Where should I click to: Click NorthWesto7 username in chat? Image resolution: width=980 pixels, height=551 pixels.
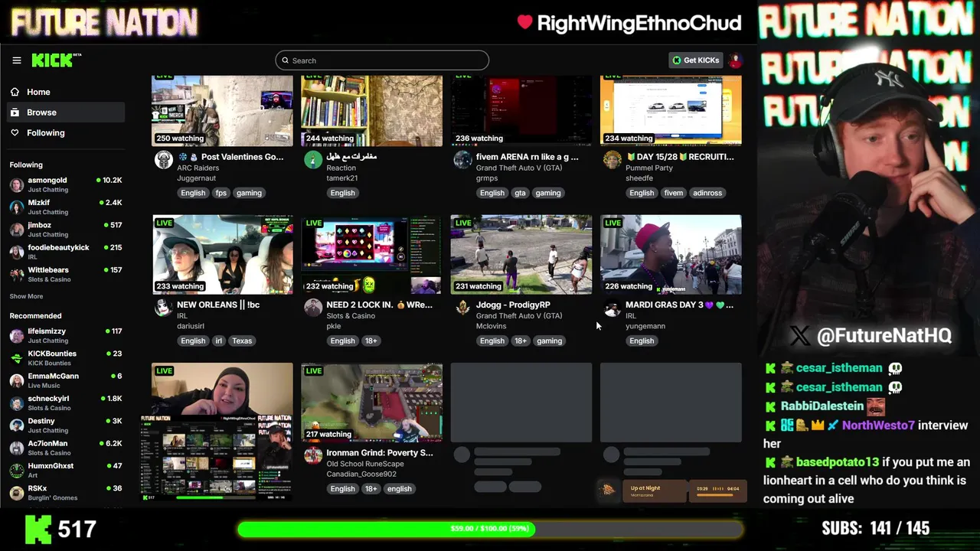[878, 425]
